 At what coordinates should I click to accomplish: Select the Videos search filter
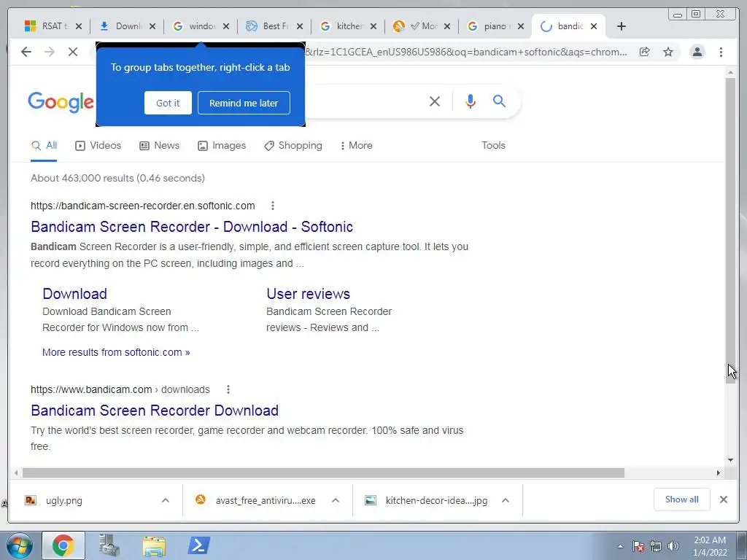pos(98,146)
